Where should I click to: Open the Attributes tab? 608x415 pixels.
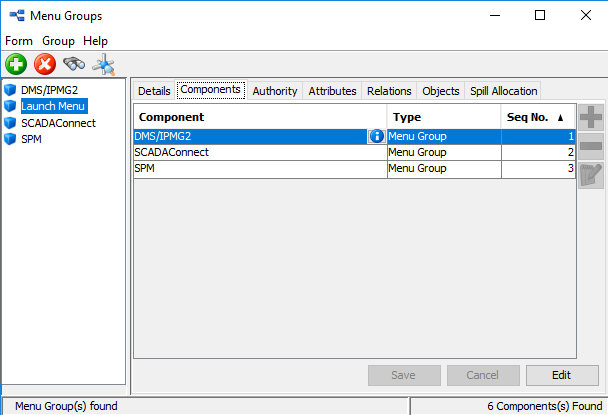click(332, 91)
